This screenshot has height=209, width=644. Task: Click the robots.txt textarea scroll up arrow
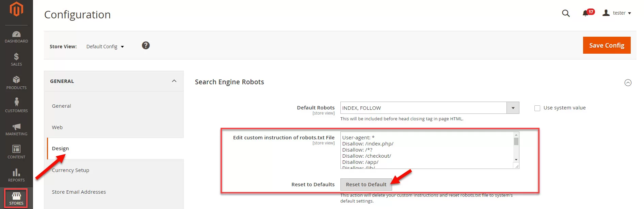click(x=516, y=135)
